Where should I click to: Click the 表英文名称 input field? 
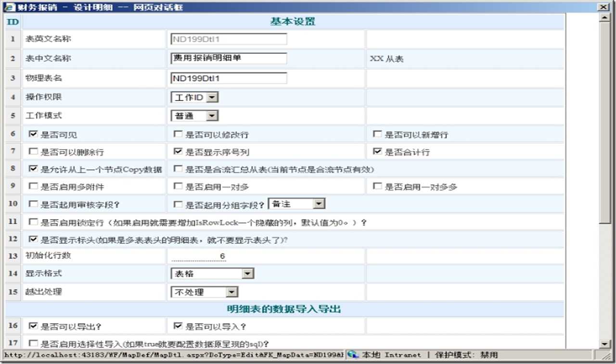[x=229, y=39]
